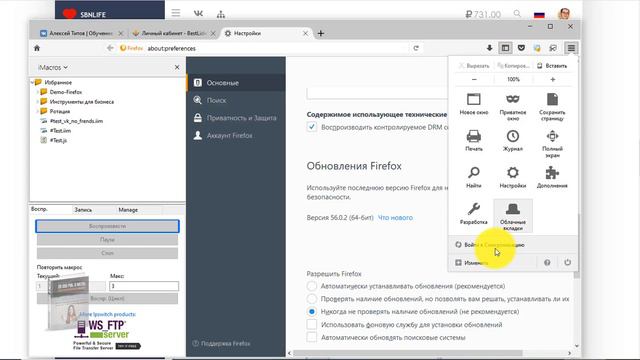Image resolution: width=640 pixels, height=360 pixels.
Task: Open the Запись tab in iMacros
Action: pyautogui.click(x=83, y=209)
